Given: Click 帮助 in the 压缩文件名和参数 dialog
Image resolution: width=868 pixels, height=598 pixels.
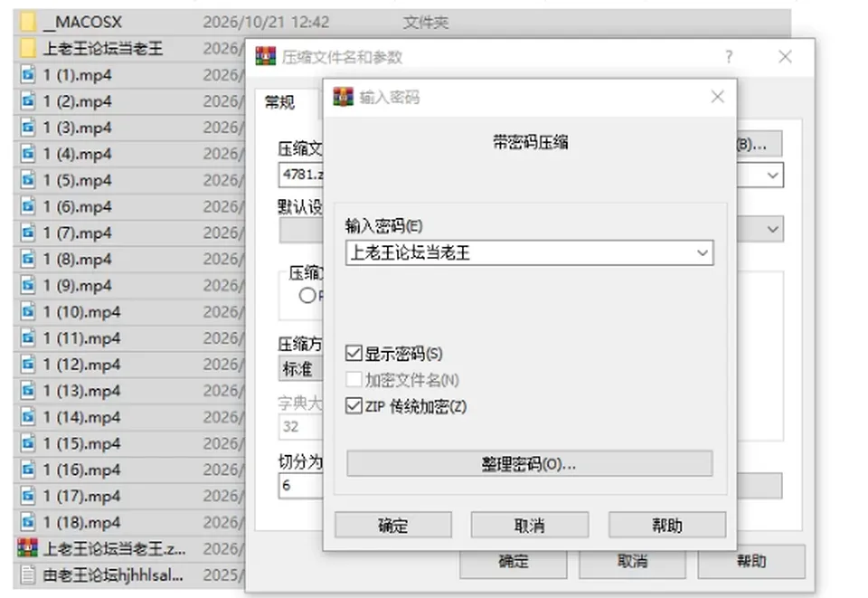Looking at the screenshot, I should point(751,562).
